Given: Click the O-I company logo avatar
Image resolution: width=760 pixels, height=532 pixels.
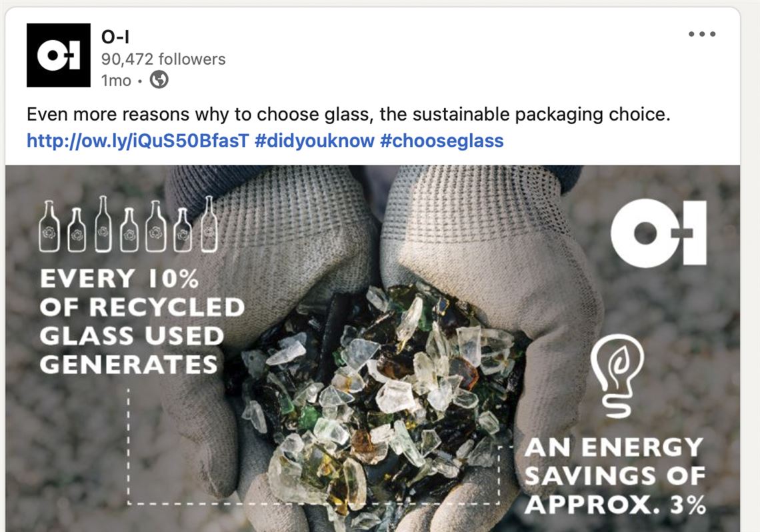Looking at the screenshot, I should pos(59,55).
